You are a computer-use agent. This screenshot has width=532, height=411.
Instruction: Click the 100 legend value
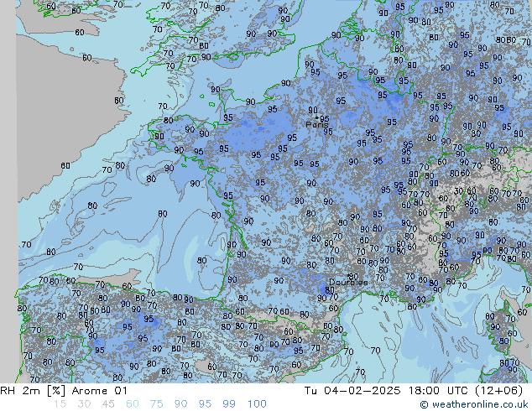click(257, 404)
